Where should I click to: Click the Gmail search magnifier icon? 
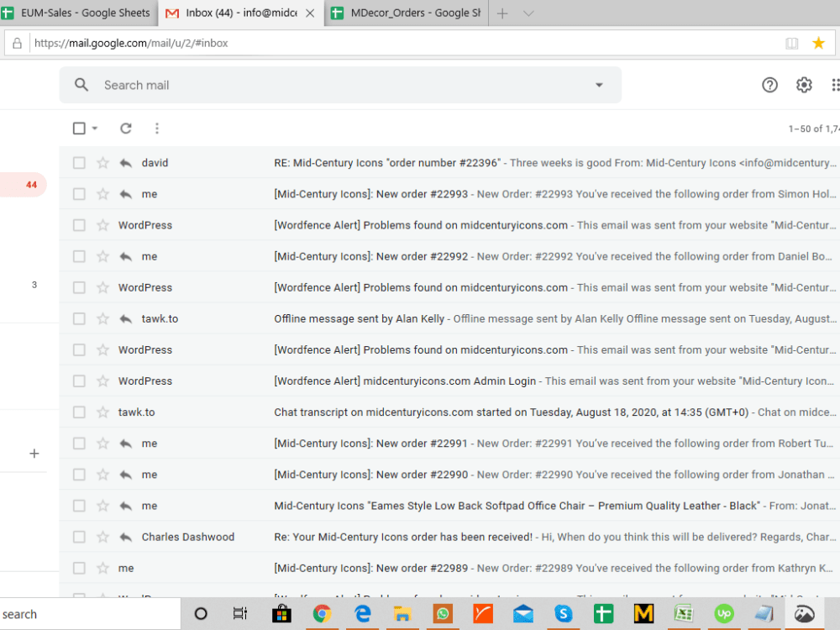point(81,85)
